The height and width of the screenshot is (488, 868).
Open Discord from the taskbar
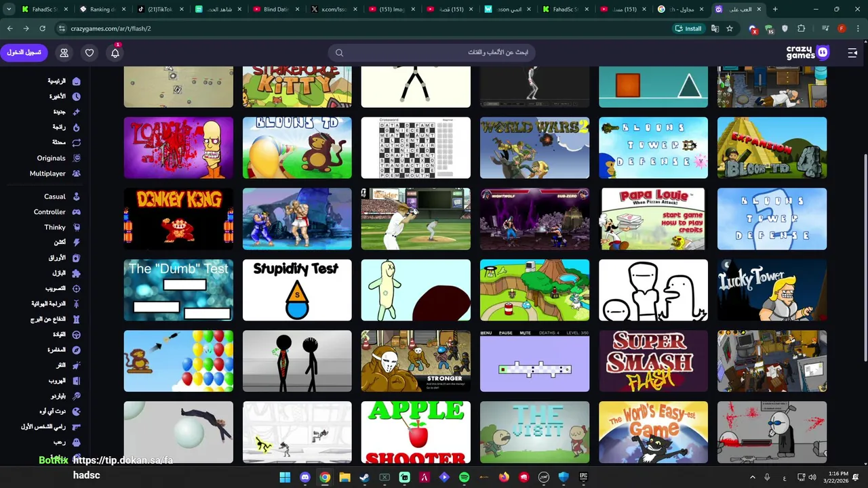point(305,477)
